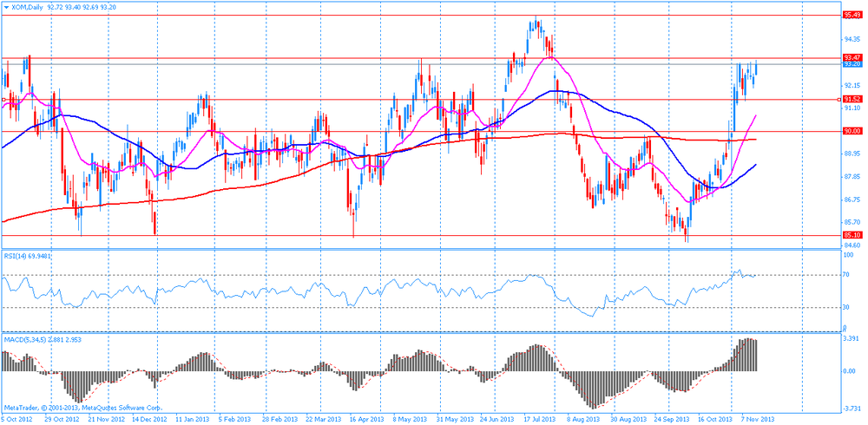Screen dimensions: 868x425
Task: Click the 70 level on the RSI scale
Action: [x=847, y=274]
